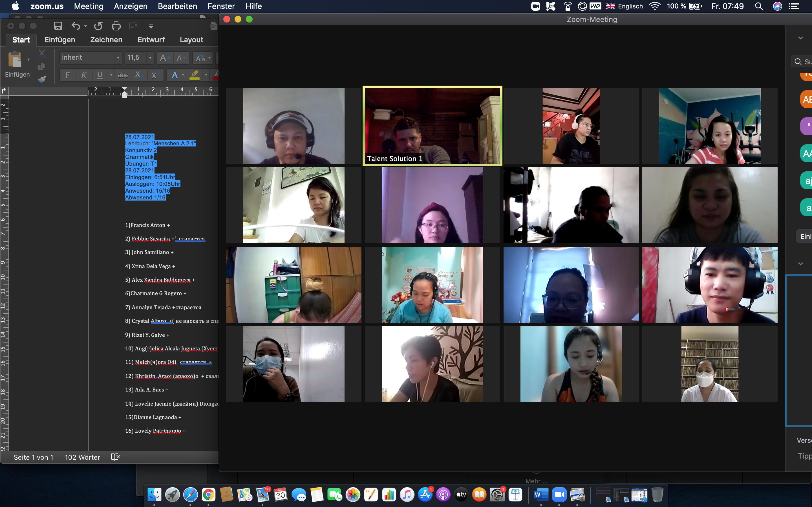
Task: Switch to the Zeichnen ribbon tab
Action: click(x=106, y=39)
